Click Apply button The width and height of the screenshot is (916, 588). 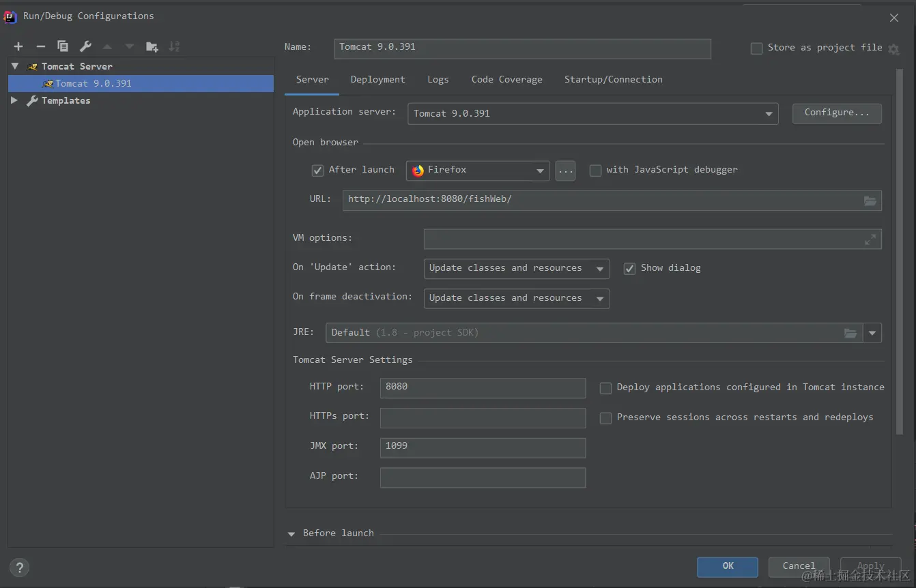[x=870, y=566]
